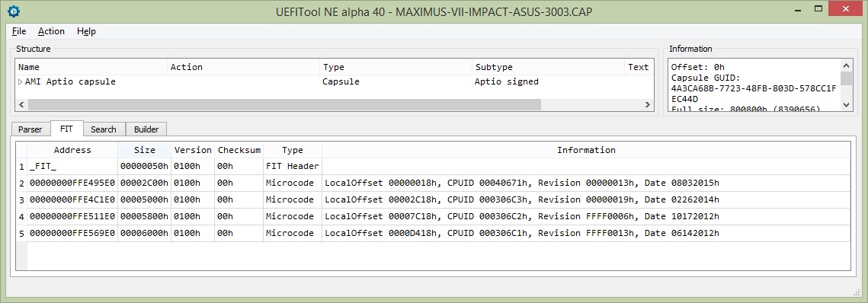Image resolution: width=868 pixels, height=303 pixels.
Task: Click size value 00002C00h
Action: 145,183
